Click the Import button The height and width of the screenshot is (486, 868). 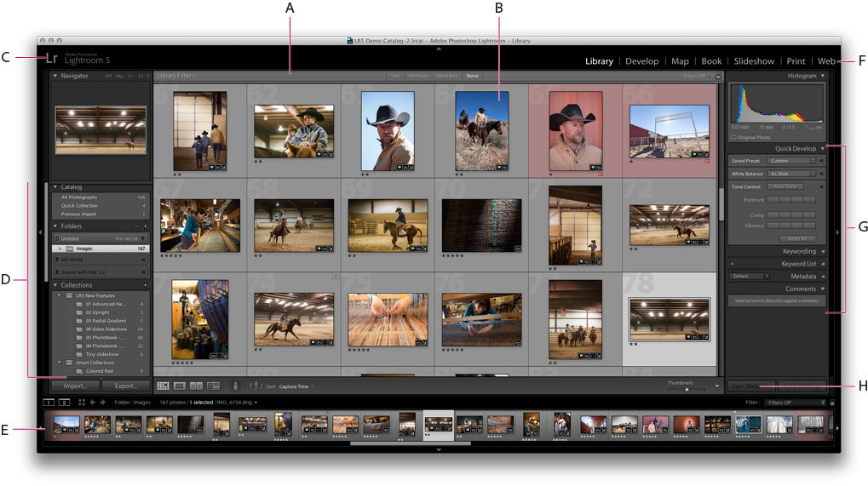(74, 386)
